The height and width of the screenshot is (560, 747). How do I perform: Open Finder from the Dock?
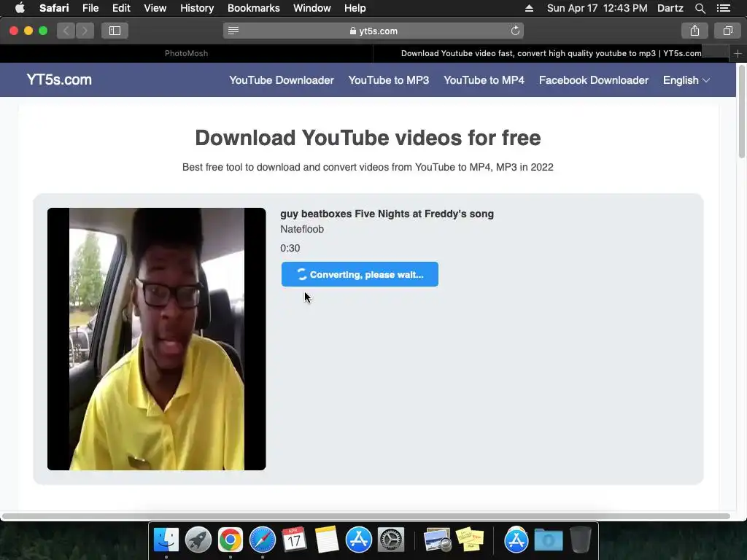tap(166, 540)
